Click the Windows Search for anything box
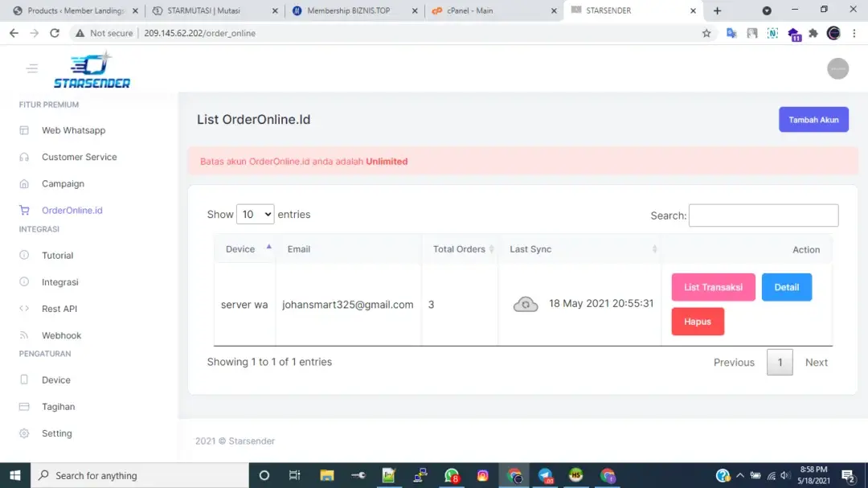 point(140,475)
